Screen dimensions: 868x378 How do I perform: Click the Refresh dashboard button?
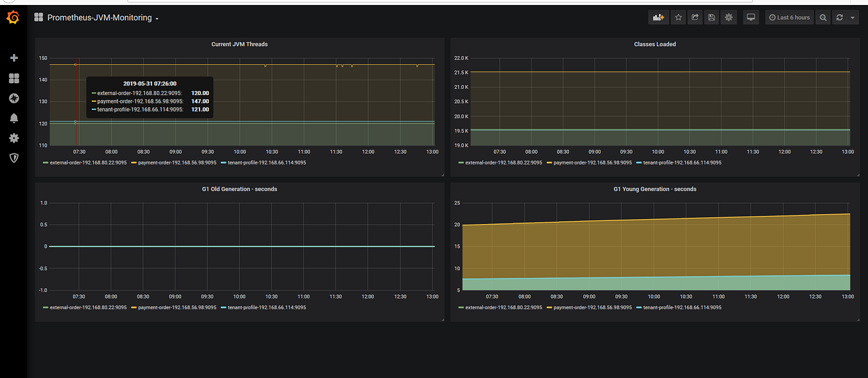838,17
